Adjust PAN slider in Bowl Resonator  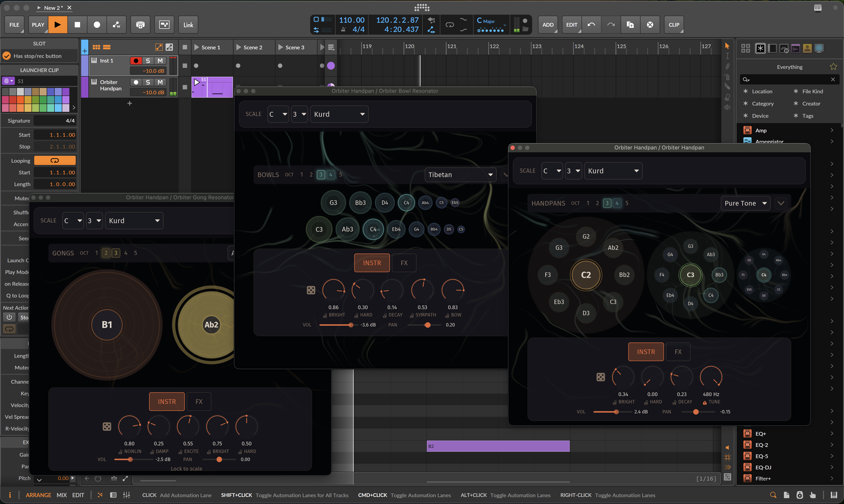click(424, 325)
